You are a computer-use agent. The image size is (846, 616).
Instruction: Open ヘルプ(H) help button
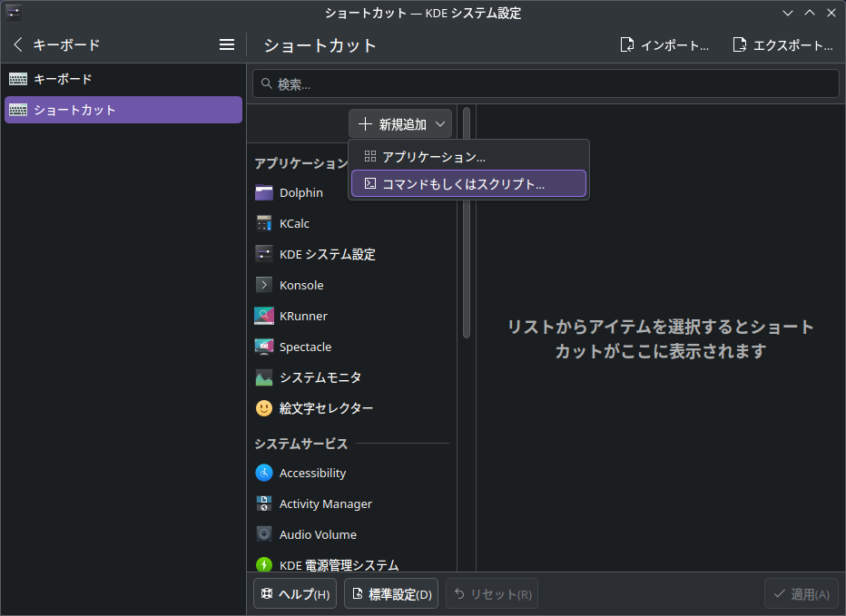(x=295, y=594)
